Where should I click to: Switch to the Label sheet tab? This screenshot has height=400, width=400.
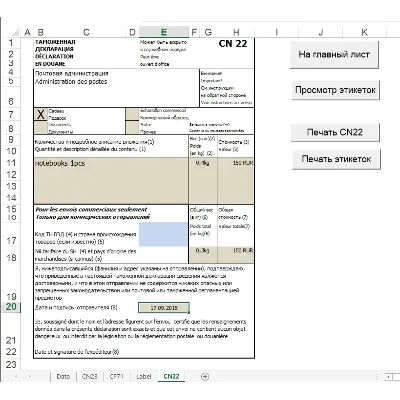click(143, 376)
